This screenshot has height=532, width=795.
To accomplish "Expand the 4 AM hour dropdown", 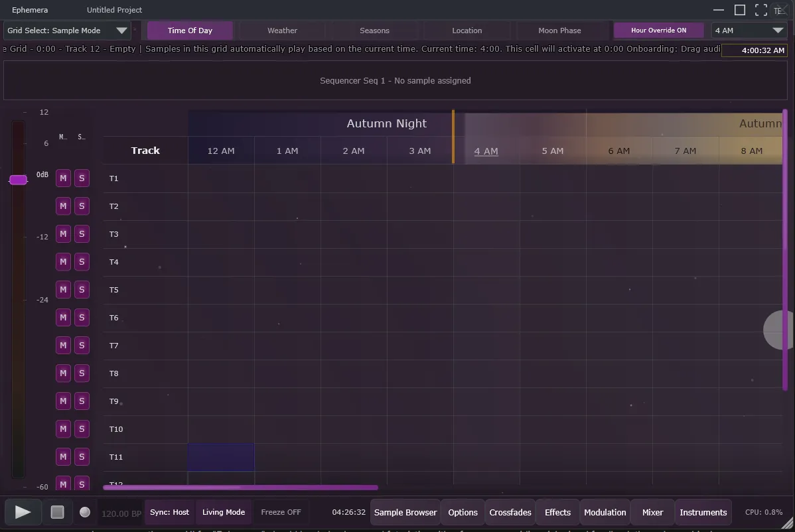I will [749, 31].
